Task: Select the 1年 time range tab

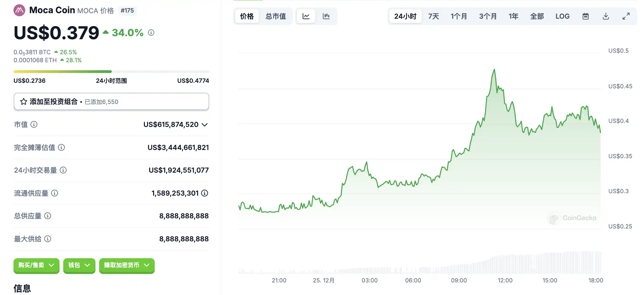Action: click(x=513, y=16)
